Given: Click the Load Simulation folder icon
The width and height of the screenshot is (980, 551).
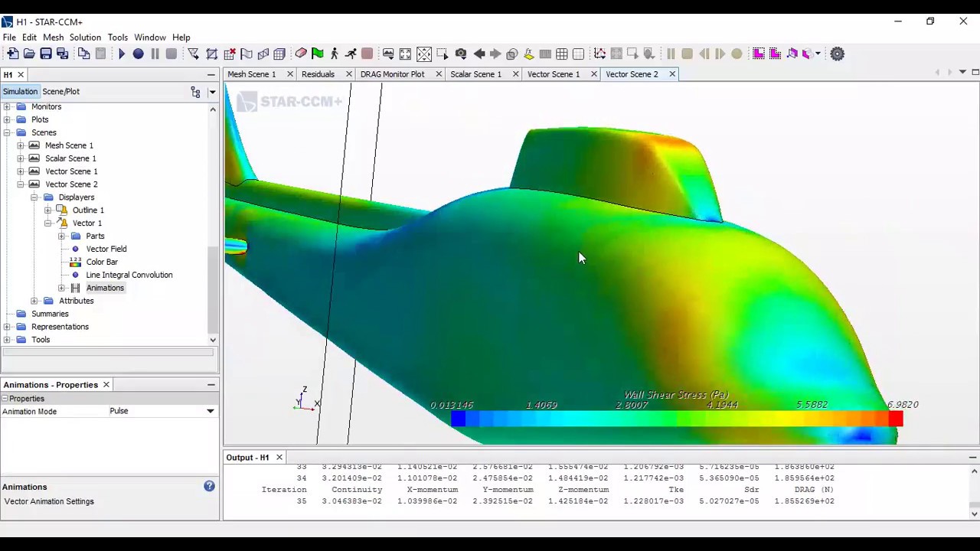Looking at the screenshot, I should (29, 54).
